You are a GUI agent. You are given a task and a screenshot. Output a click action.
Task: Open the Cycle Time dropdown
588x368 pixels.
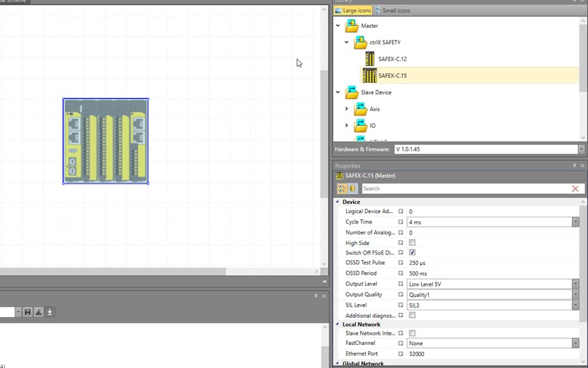point(575,222)
